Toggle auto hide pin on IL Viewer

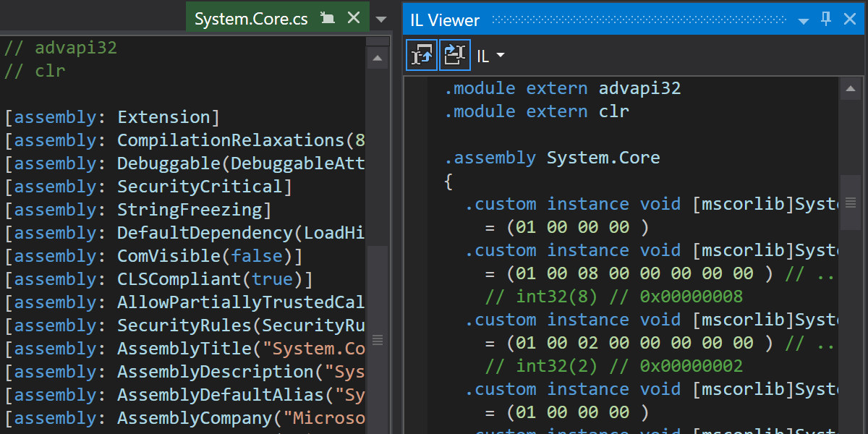pos(826,20)
